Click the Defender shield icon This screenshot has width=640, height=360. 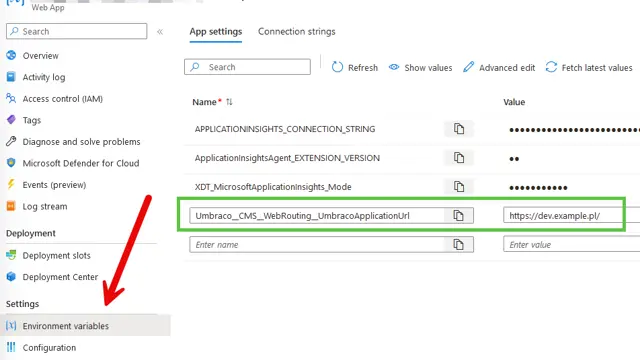coord(11,163)
